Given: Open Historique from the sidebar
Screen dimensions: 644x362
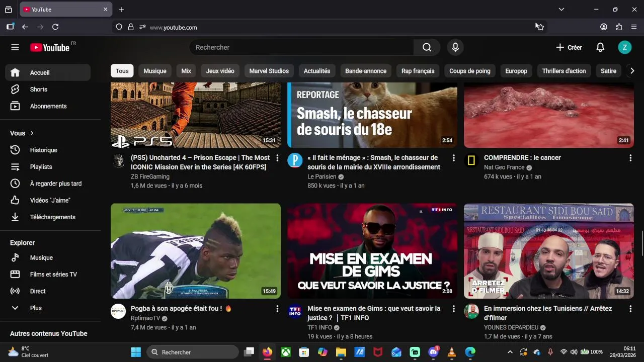Looking at the screenshot, I should click(48, 150).
